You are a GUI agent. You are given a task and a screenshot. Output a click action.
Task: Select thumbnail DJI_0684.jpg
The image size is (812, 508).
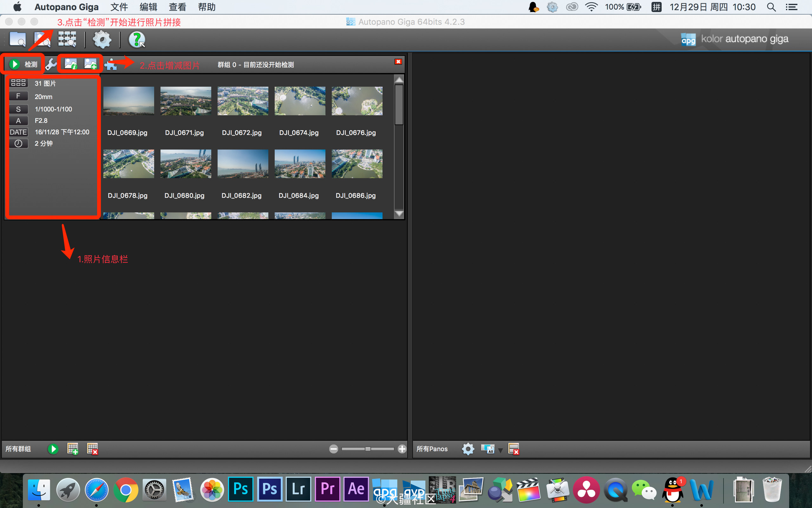[300, 164]
